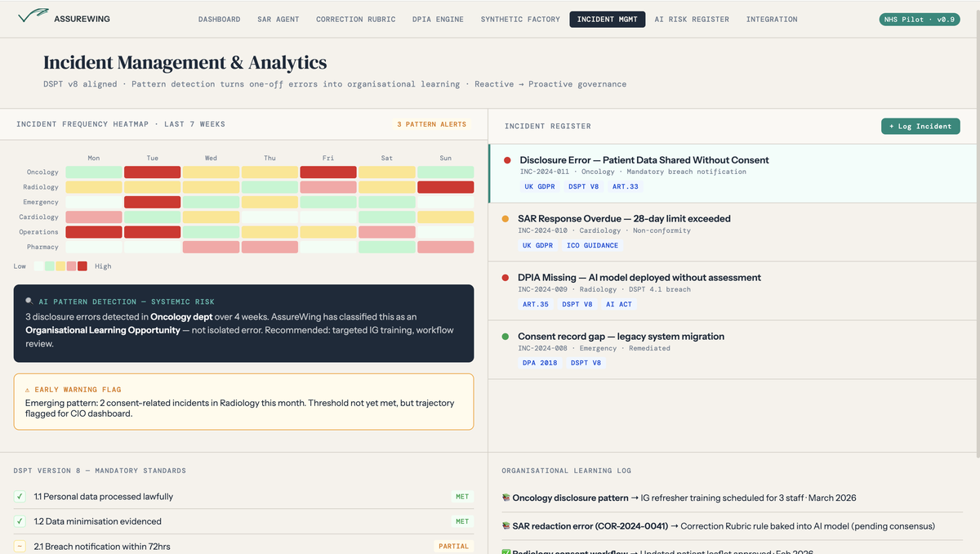The width and height of the screenshot is (980, 554).
Task: Open the 3 Pattern Alerts badge
Action: [431, 124]
